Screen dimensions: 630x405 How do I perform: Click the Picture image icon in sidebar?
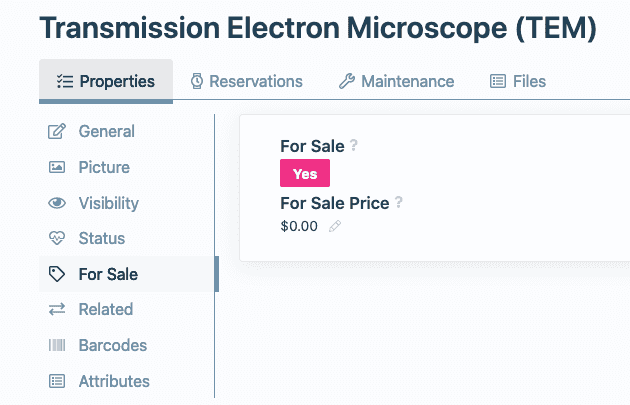pos(57,167)
